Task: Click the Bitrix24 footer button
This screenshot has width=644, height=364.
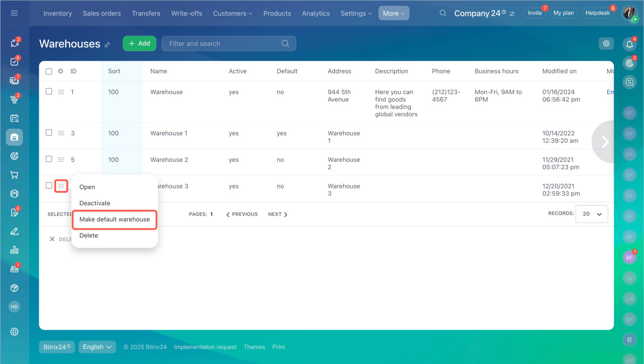Action: coord(57,347)
